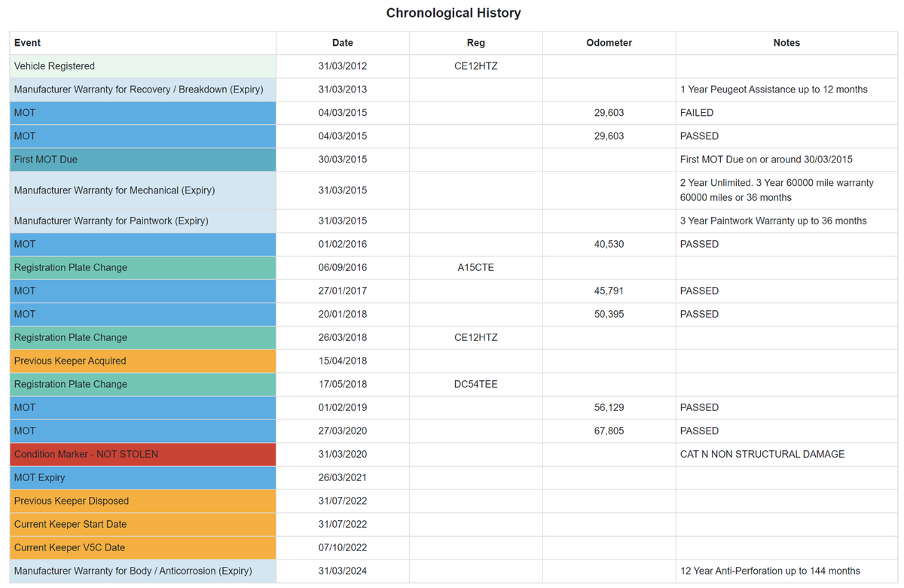Click note '12 Year Anti-Perforation up to 144 months'
This screenshot has height=588, width=904.
coord(770,571)
